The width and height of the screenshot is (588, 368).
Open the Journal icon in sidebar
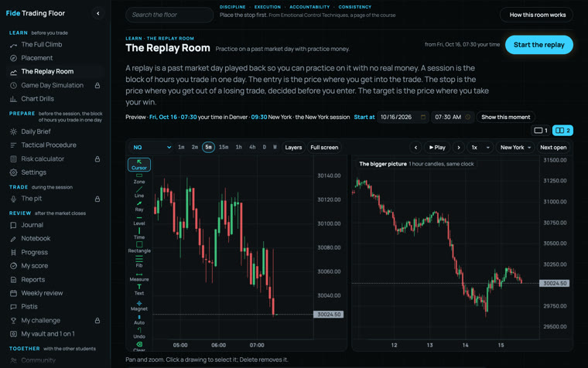pyautogui.click(x=13, y=225)
